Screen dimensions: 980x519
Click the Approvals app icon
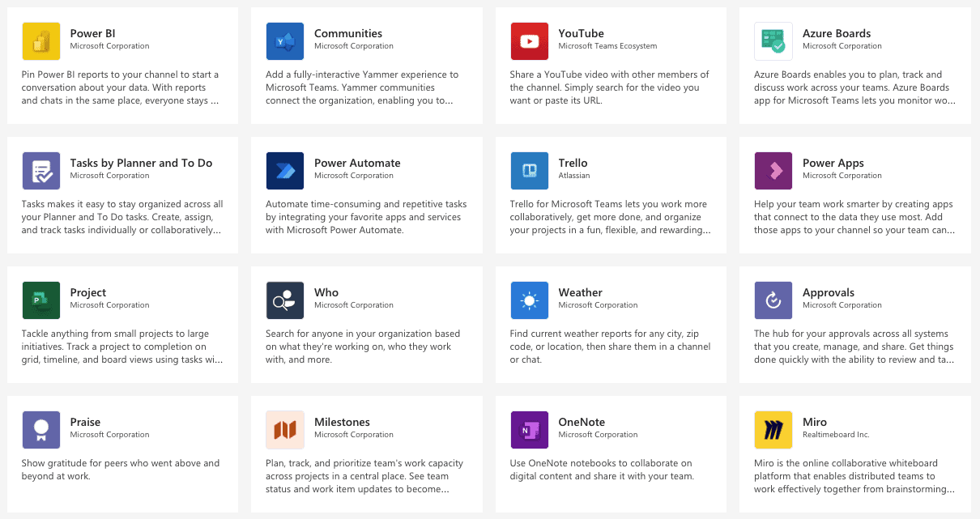click(773, 300)
